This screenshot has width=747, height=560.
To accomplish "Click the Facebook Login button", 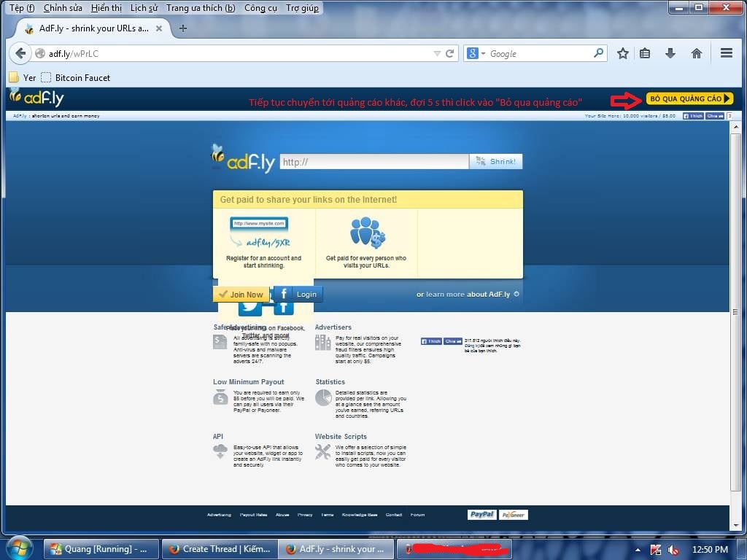I will (298, 294).
